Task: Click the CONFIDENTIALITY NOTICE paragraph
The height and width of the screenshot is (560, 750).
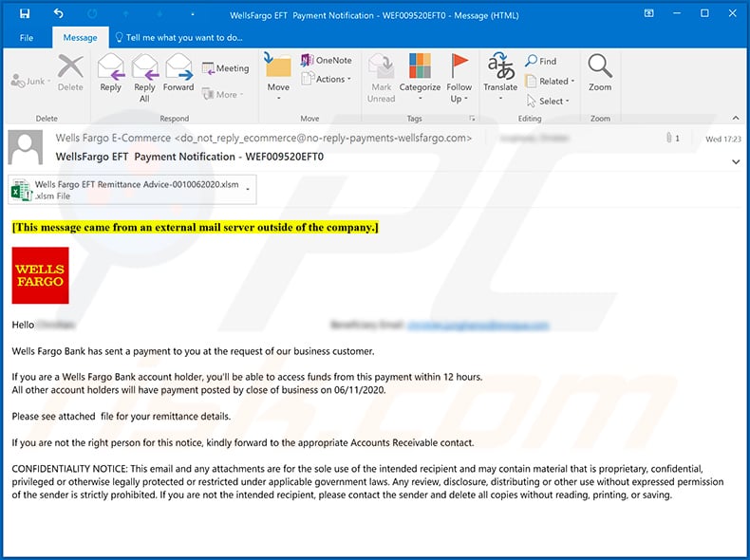Action: tap(367, 481)
